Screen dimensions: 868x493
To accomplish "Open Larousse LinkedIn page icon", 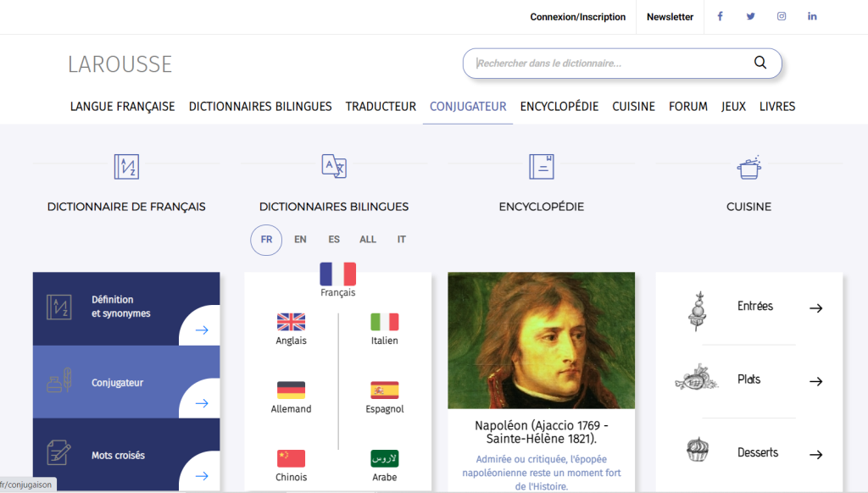I will coord(812,16).
